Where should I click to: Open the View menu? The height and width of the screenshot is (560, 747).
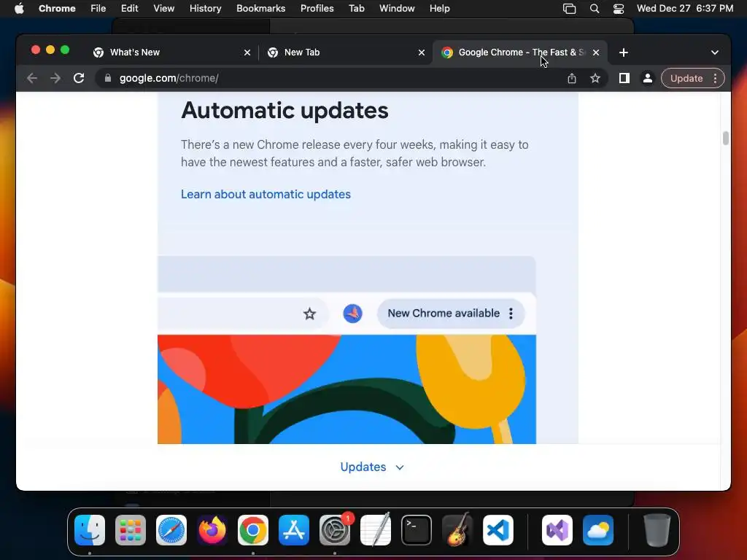tap(164, 8)
